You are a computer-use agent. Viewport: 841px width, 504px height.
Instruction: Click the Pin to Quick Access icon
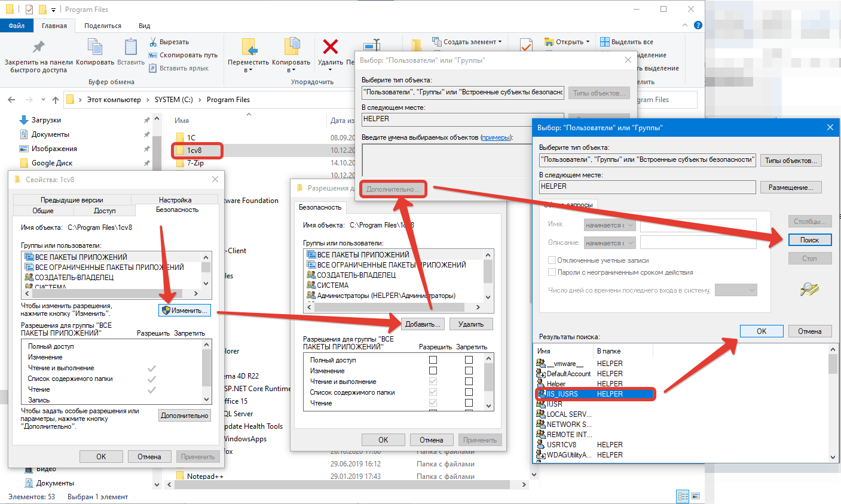38,47
